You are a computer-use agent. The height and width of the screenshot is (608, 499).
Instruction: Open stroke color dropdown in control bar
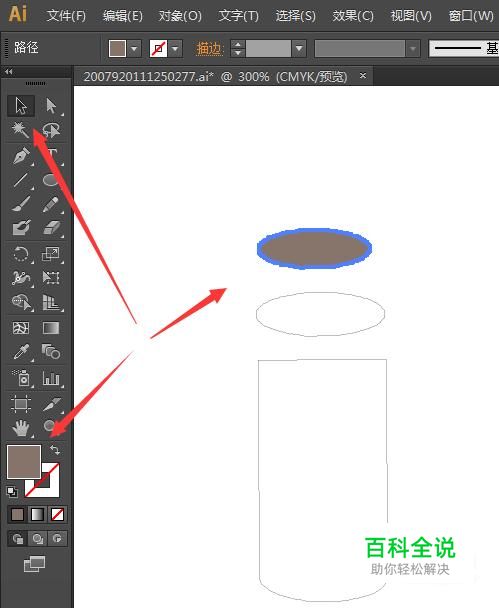tap(175, 49)
